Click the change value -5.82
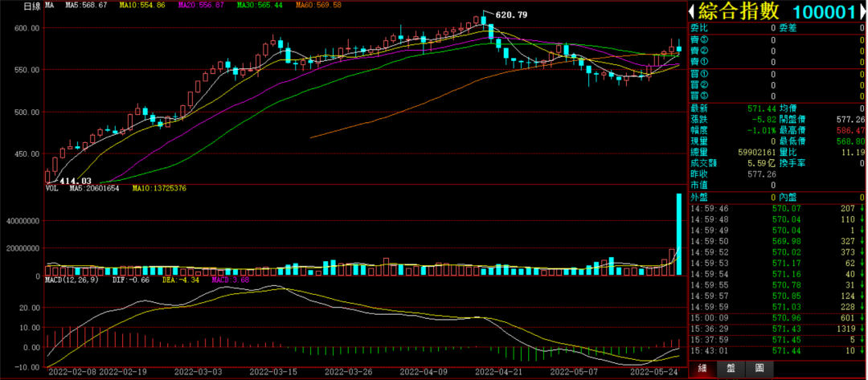The width and height of the screenshot is (868, 380). tap(764, 119)
